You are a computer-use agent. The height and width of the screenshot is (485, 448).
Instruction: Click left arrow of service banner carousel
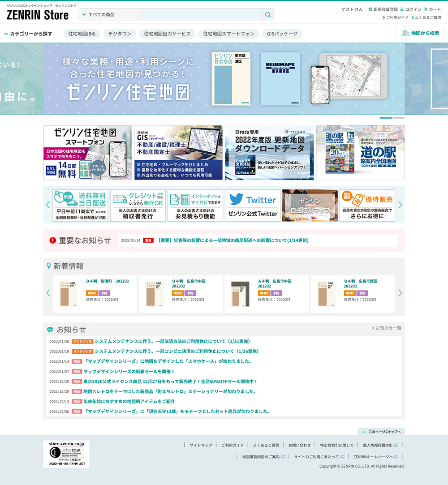[x=48, y=205]
